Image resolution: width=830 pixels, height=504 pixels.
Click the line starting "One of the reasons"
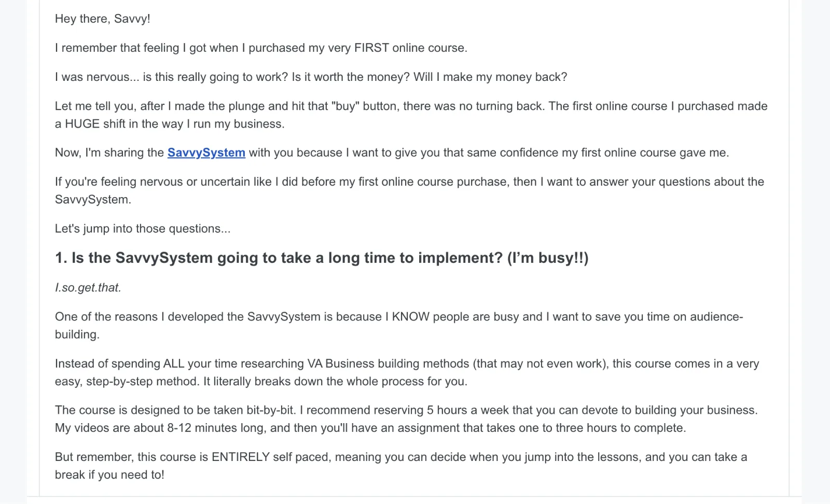coord(398,317)
